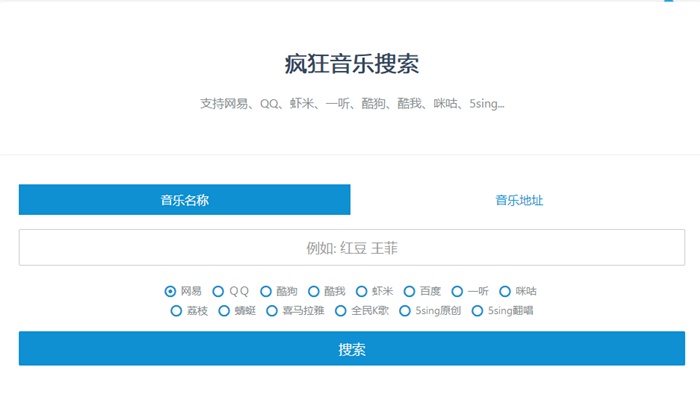Viewport: 700px width, 398px height.
Task: Choose 酷狗 as the search source
Action: coord(266,291)
